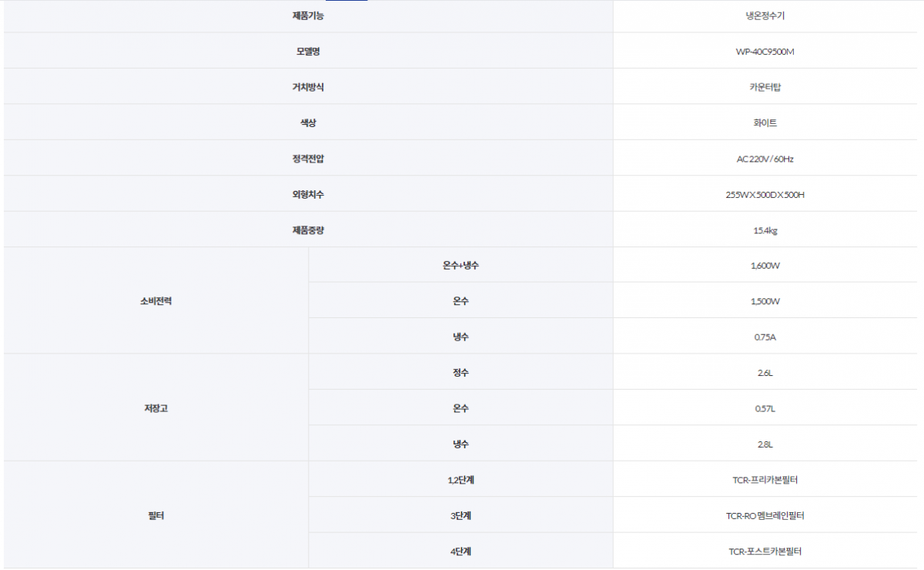Click the 외형치수 dimensions label

[306, 193]
